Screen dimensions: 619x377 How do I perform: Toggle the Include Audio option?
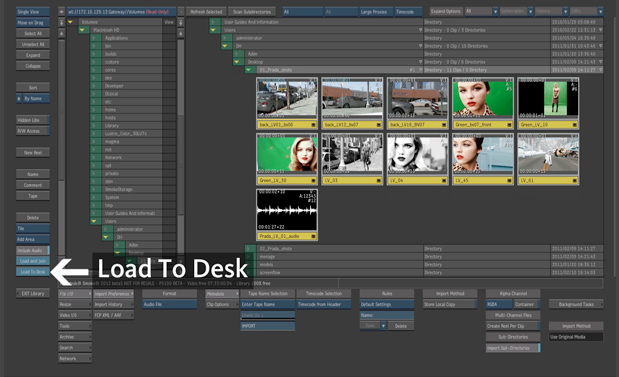coord(33,250)
